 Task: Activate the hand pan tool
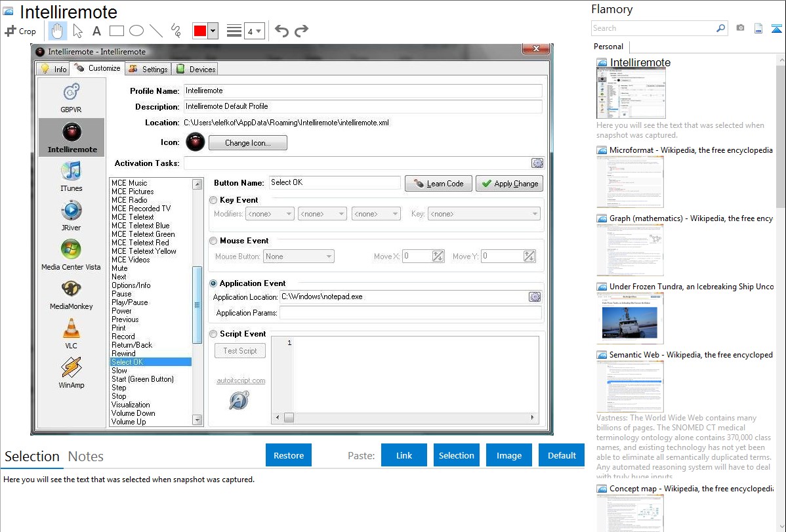(57, 31)
